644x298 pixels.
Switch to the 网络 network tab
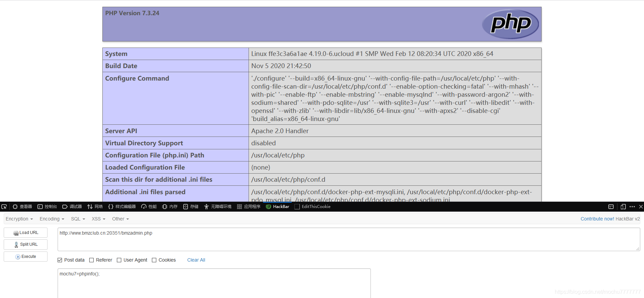pyautogui.click(x=95, y=207)
